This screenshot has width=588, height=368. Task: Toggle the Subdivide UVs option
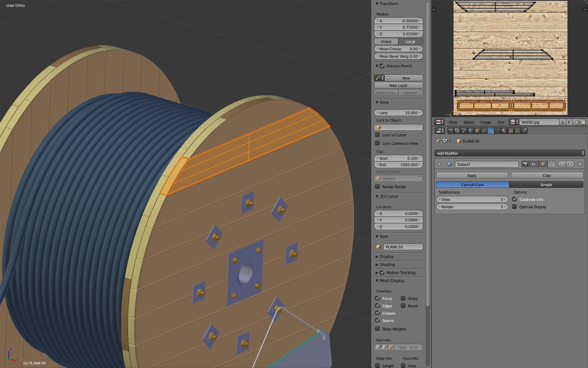tap(514, 199)
